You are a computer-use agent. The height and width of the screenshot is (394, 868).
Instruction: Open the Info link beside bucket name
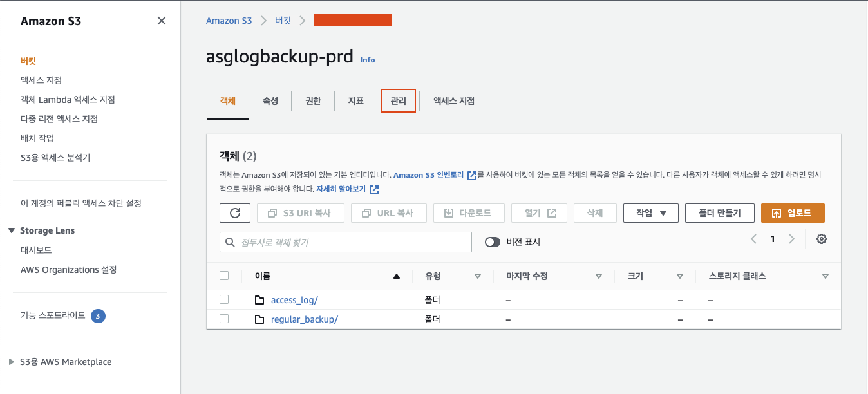tap(368, 60)
